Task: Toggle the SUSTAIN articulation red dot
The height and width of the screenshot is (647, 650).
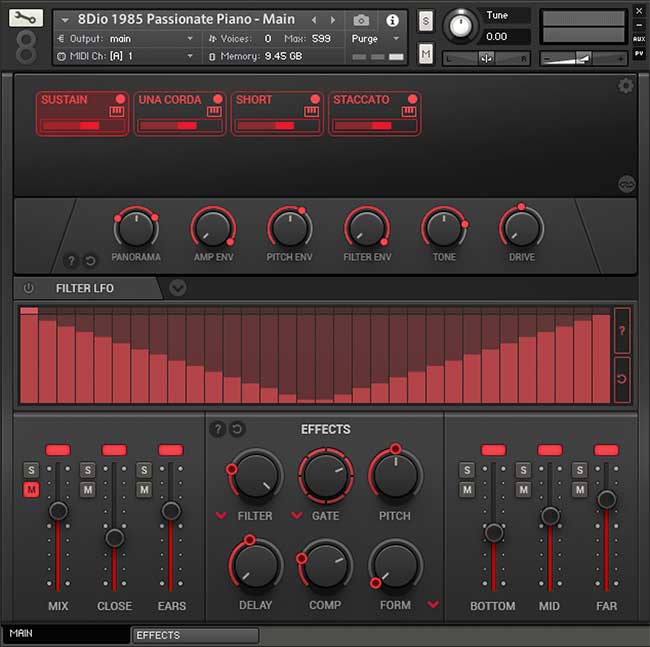Action: (x=120, y=99)
